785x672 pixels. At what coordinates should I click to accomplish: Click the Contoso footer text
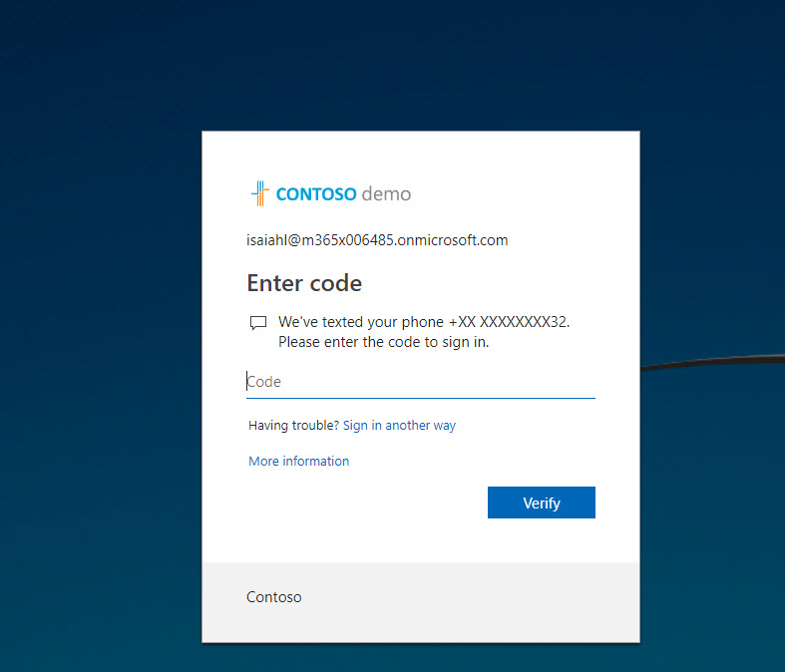(x=274, y=597)
